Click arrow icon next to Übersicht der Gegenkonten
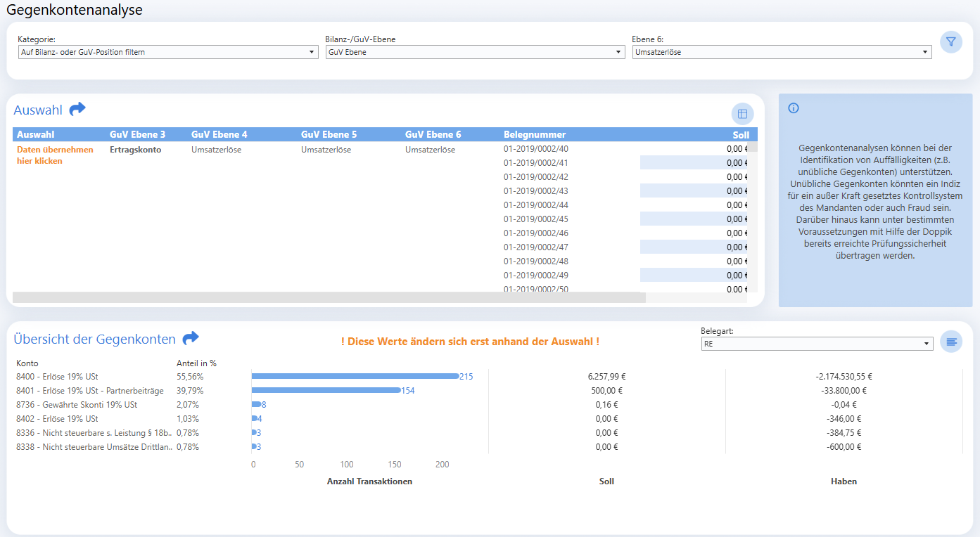This screenshot has height=537, width=980. [191, 338]
